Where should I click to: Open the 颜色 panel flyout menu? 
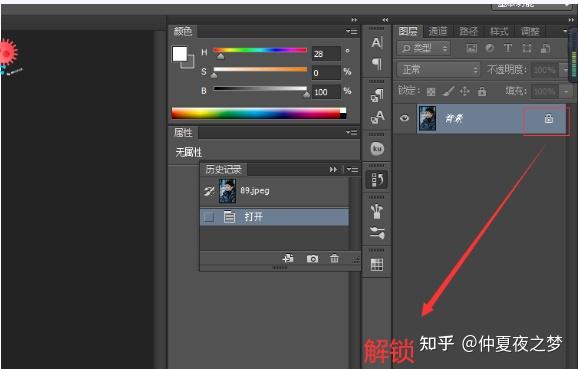[352, 32]
